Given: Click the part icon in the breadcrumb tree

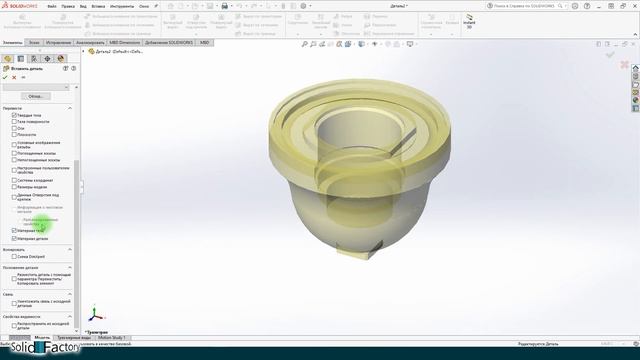Looking at the screenshot, I should pyautogui.click(x=91, y=51).
